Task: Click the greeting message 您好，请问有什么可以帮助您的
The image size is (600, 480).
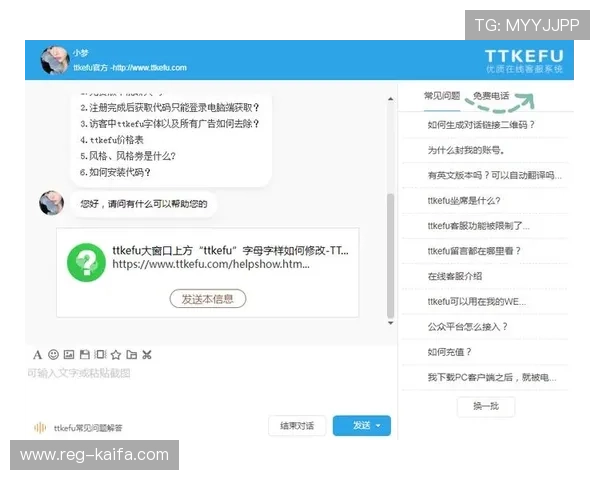Action: 144,204
